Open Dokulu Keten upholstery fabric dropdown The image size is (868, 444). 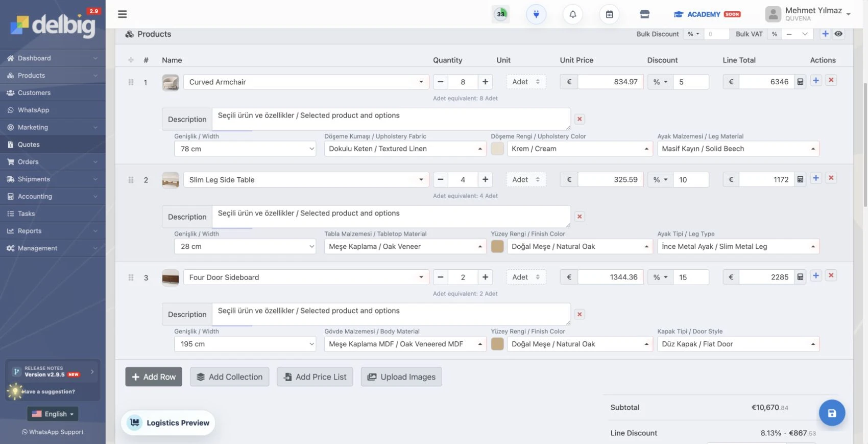(405, 149)
